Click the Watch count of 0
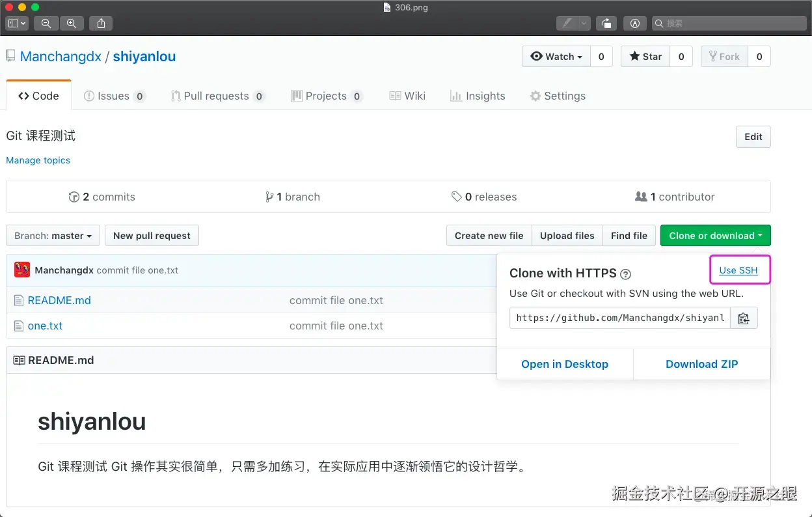 click(x=601, y=57)
